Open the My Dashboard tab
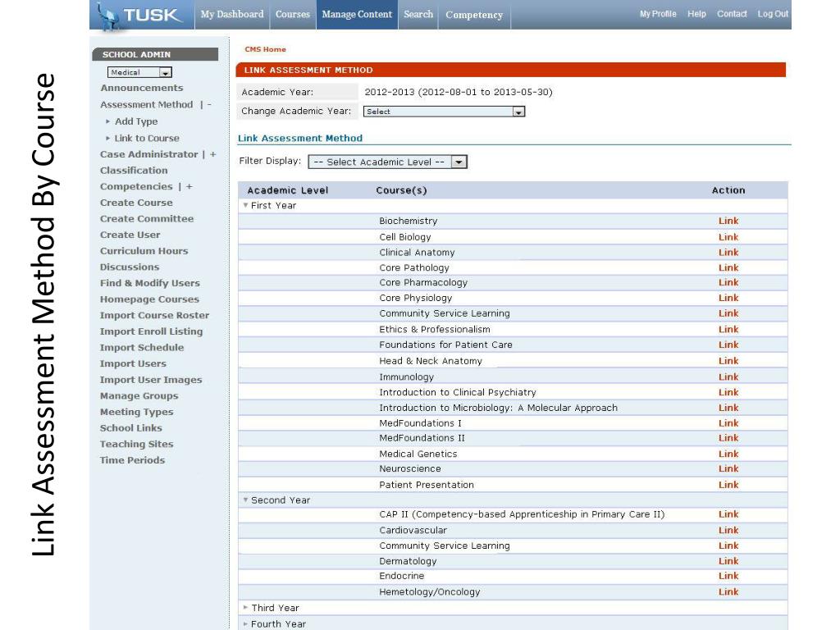 pos(232,15)
